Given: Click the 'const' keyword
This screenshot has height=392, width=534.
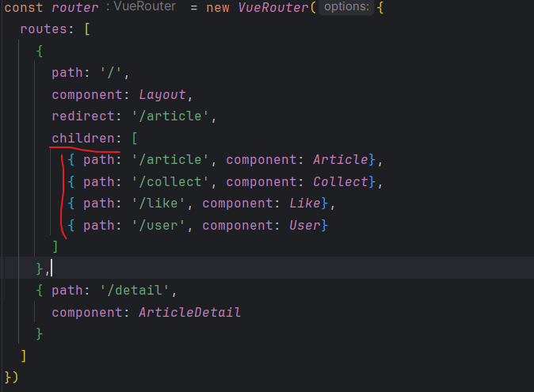Looking at the screenshot, I should coord(24,7).
